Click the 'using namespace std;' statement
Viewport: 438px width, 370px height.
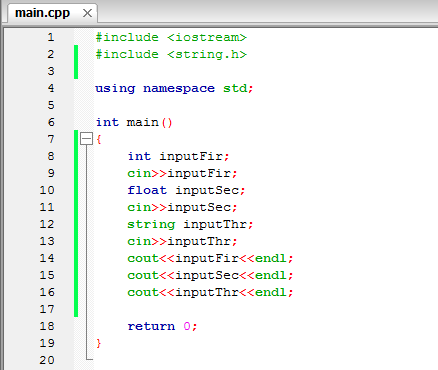(174, 88)
